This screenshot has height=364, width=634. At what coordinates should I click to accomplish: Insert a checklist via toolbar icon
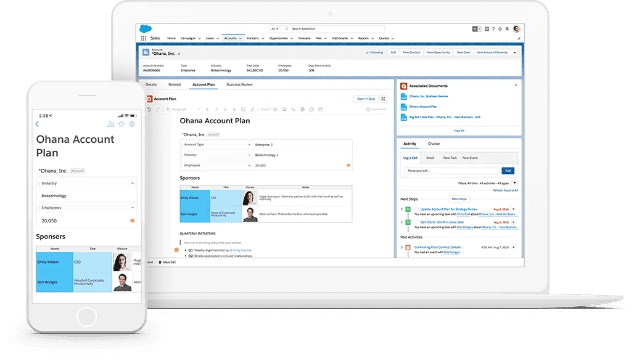tap(275, 110)
